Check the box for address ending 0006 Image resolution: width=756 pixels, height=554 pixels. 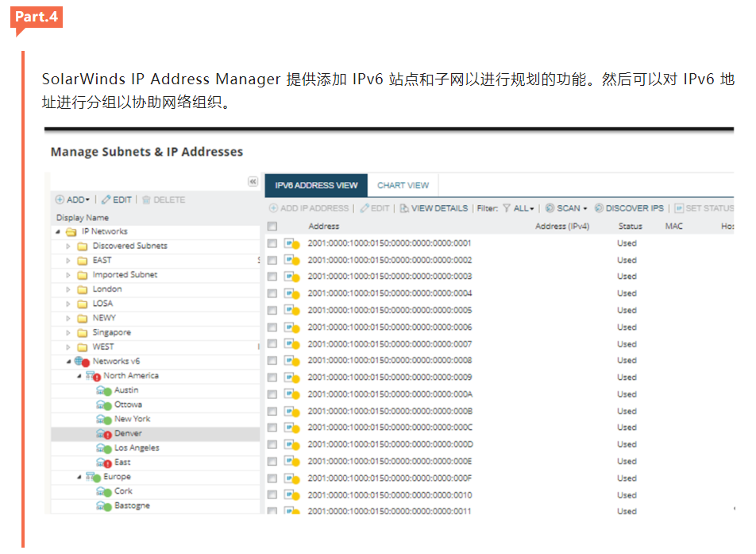(272, 327)
